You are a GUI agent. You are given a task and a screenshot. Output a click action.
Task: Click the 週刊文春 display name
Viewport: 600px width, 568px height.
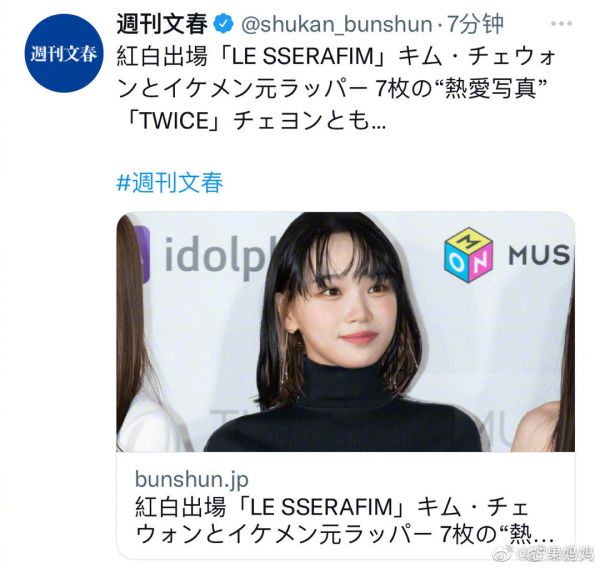click(162, 24)
